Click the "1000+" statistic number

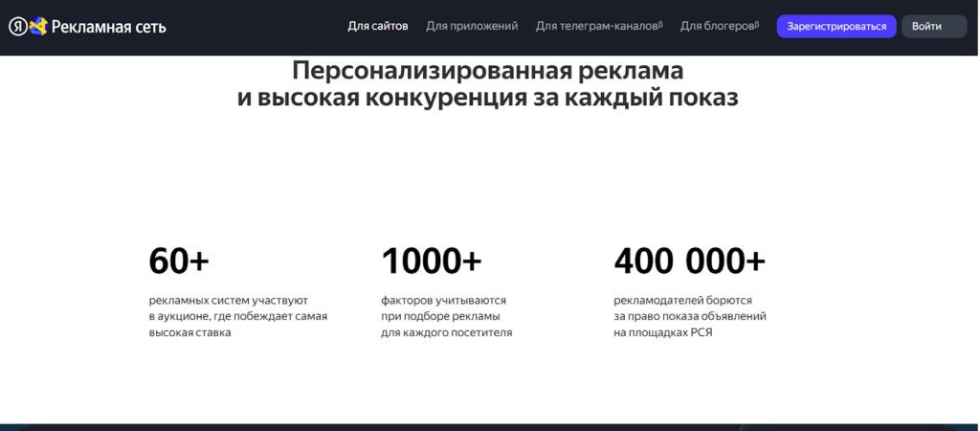432,261
